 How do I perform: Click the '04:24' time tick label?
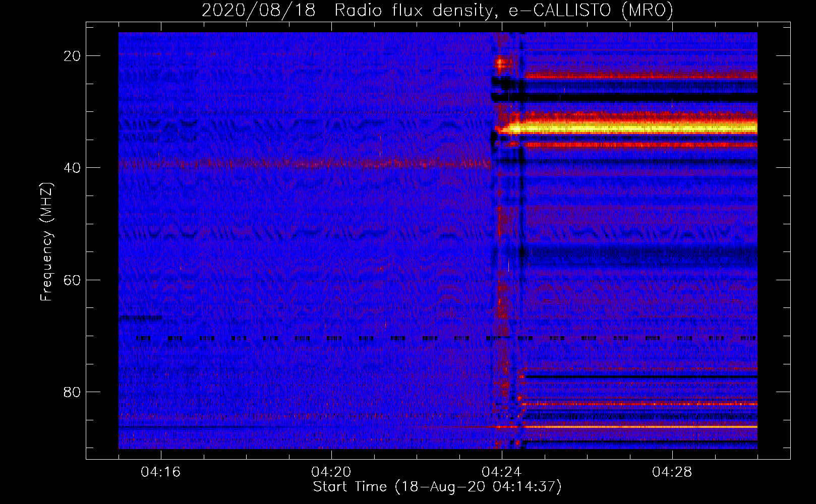[502, 472]
